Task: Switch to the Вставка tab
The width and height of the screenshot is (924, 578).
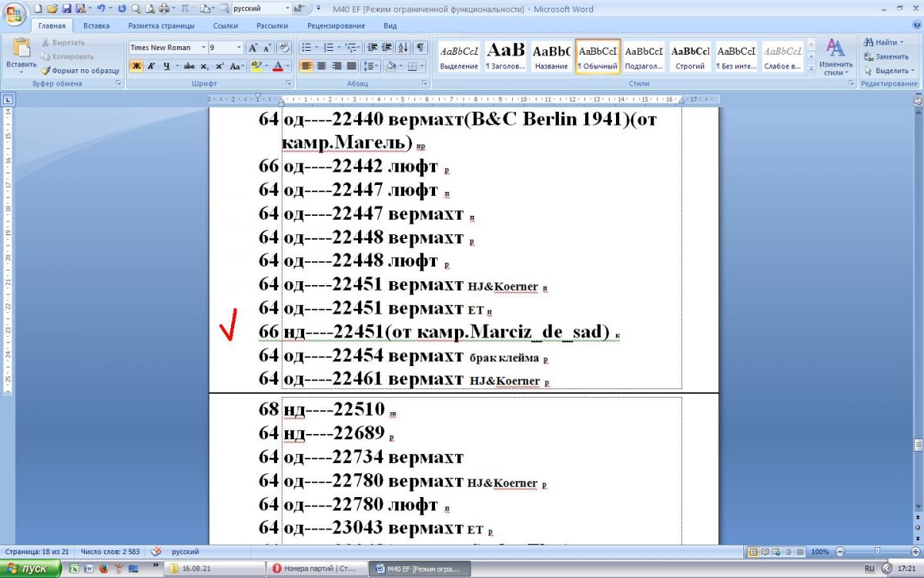Action: [96, 25]
